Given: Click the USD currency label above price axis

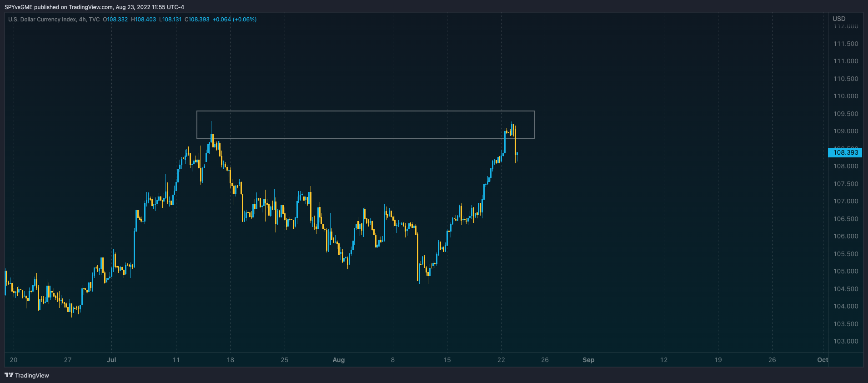Looking at the screenshot, I should click(839, 19).
